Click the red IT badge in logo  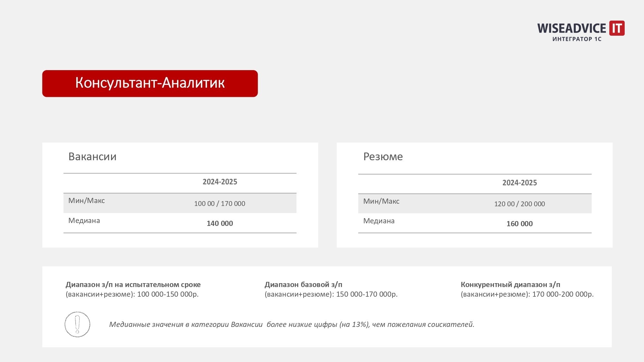point(617,28)
